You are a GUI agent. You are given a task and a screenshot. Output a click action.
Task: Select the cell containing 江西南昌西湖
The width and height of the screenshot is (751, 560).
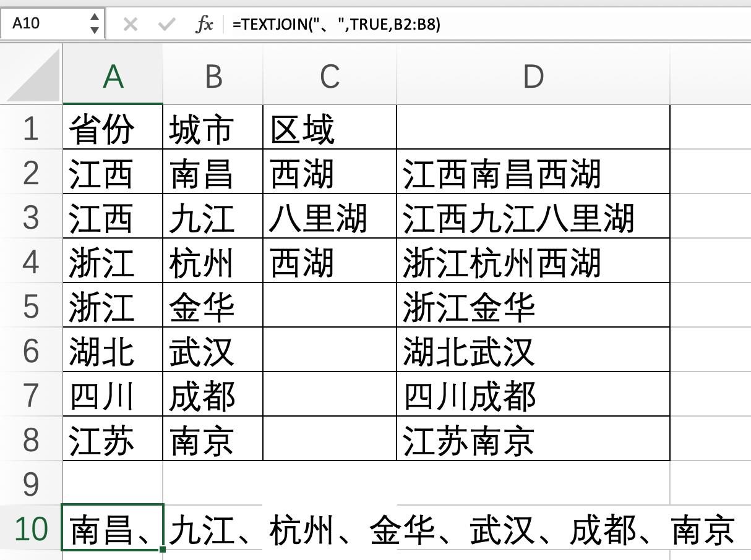point(533,173)
